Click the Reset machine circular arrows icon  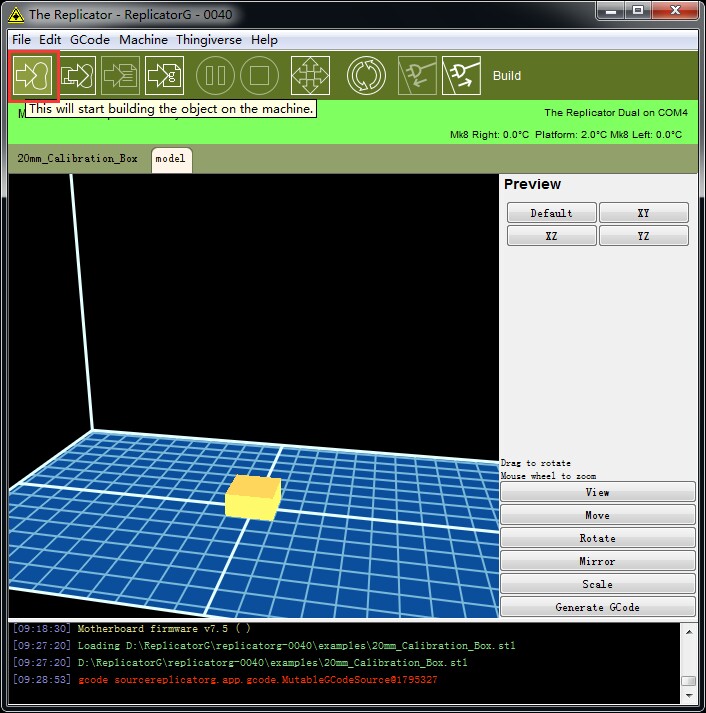tap(366, 75)
